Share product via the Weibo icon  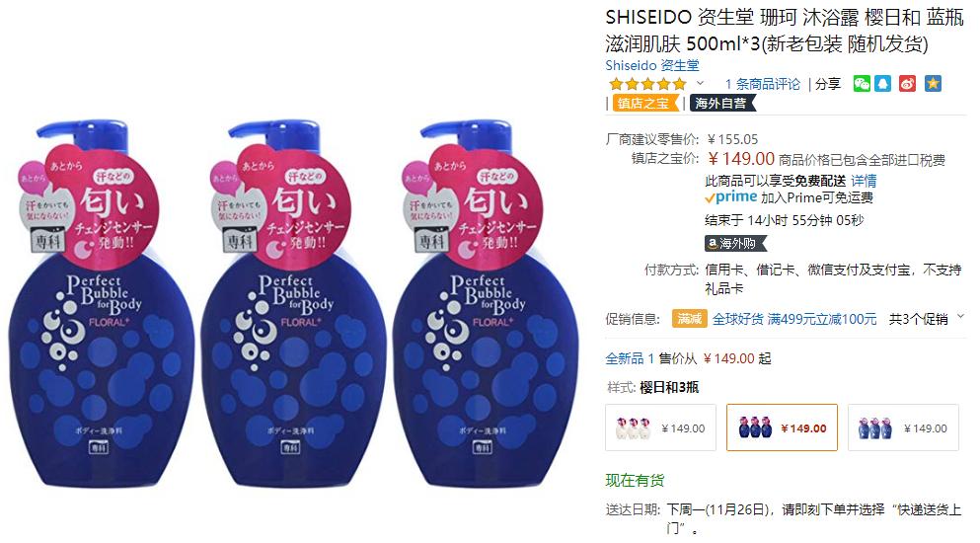(x=908, y=84)
